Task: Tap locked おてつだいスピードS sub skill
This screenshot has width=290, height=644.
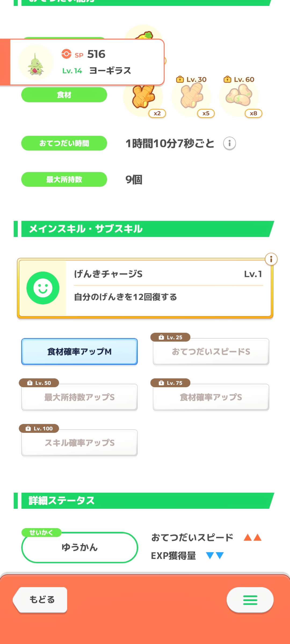Action: click(x=211, y=352)
